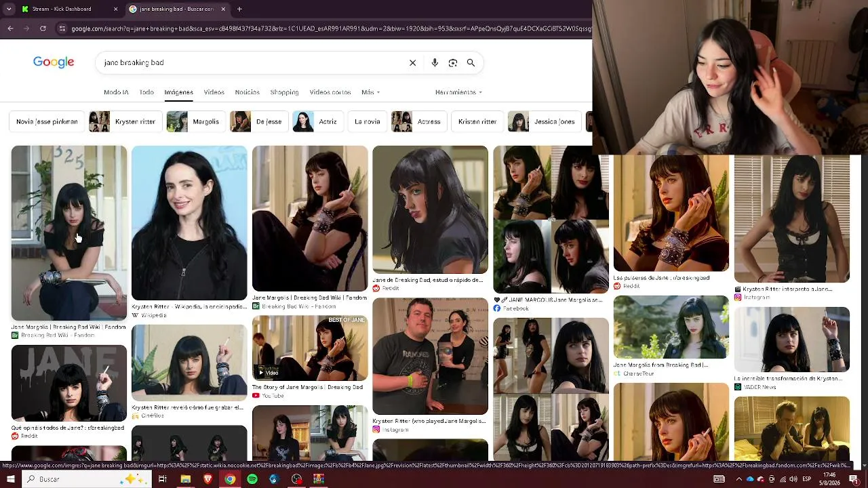Open the recording app with red dot in taskbar
This screenshot has width=868, height=488.
click(296, 479)
